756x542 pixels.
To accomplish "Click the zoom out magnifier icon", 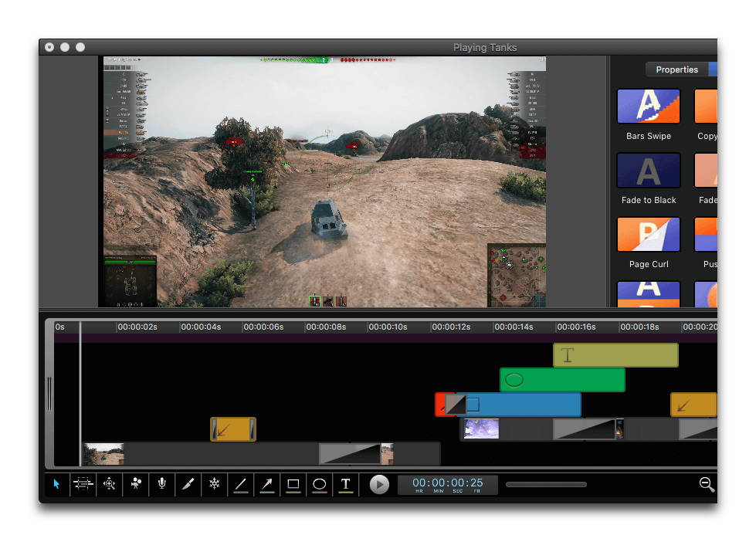I will point(706,484).
